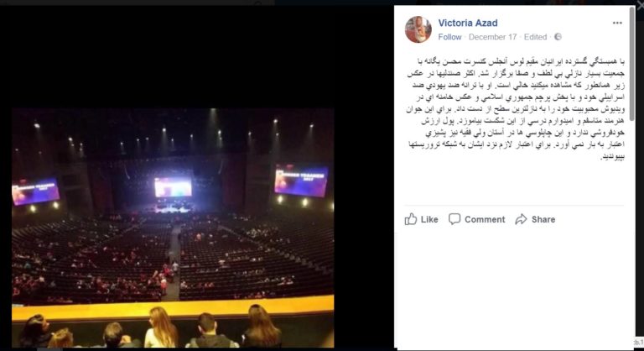Click the post panel vertical scrollbar
The image size is (644, 351).
pyautogui.click(x=632, y=59)
